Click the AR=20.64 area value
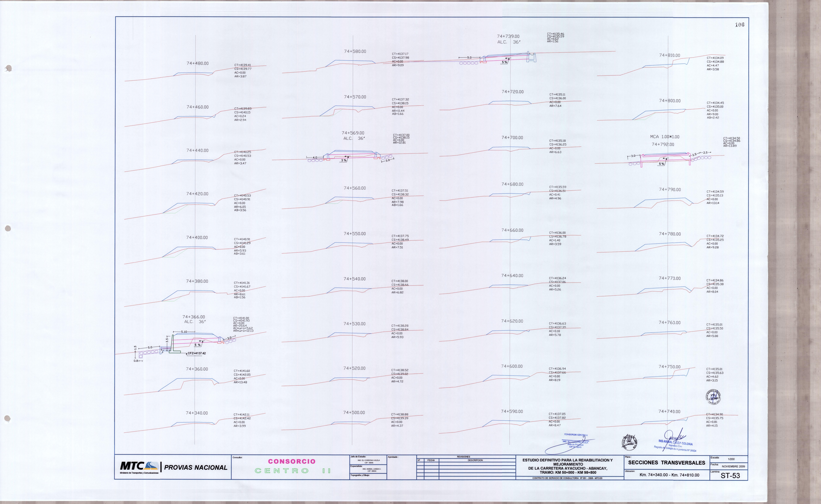Image resolution: width=821 pixels, height=504 pixels. click(240, 326)
